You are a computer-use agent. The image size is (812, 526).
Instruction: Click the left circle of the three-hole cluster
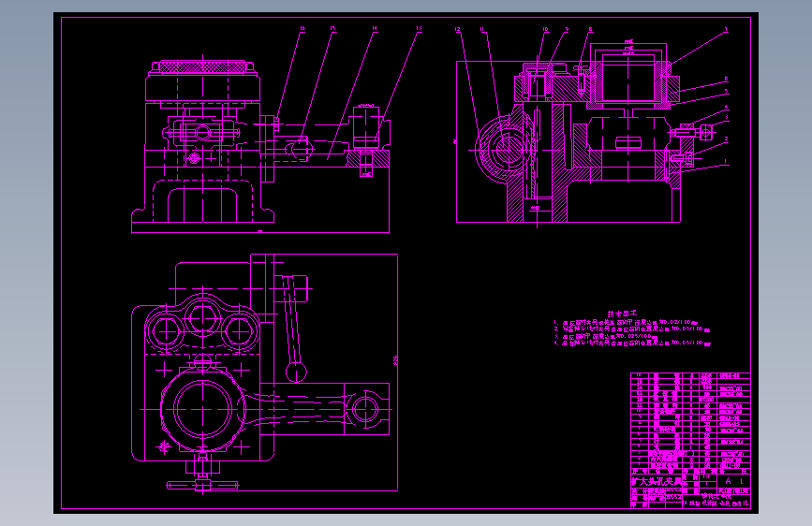tap(166, 332)
